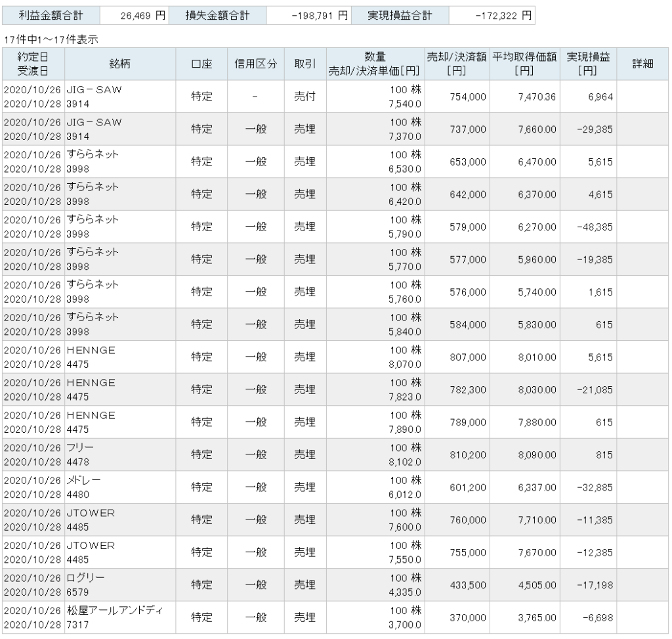Click the -48,385 realized loss cell
The image size is (672, 639).
pos(588,227)
